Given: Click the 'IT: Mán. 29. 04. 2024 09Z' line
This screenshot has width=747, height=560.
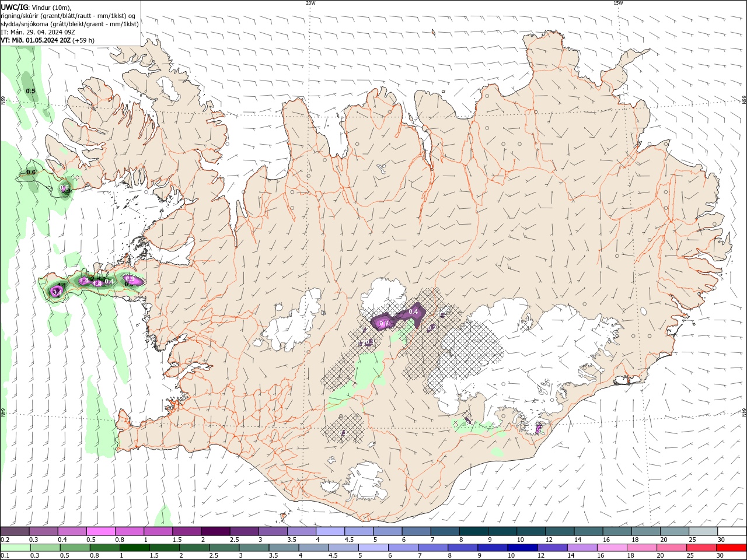Looking at the screenshot, I should pos(39,32).
